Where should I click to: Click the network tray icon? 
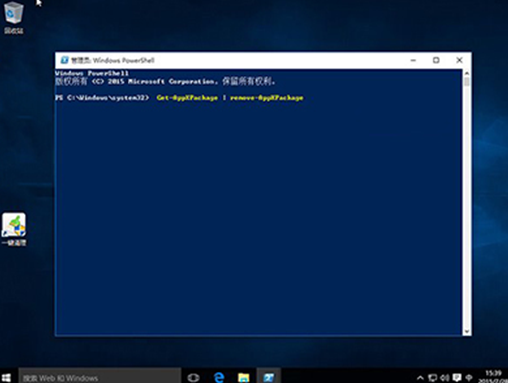pos(432,378)
